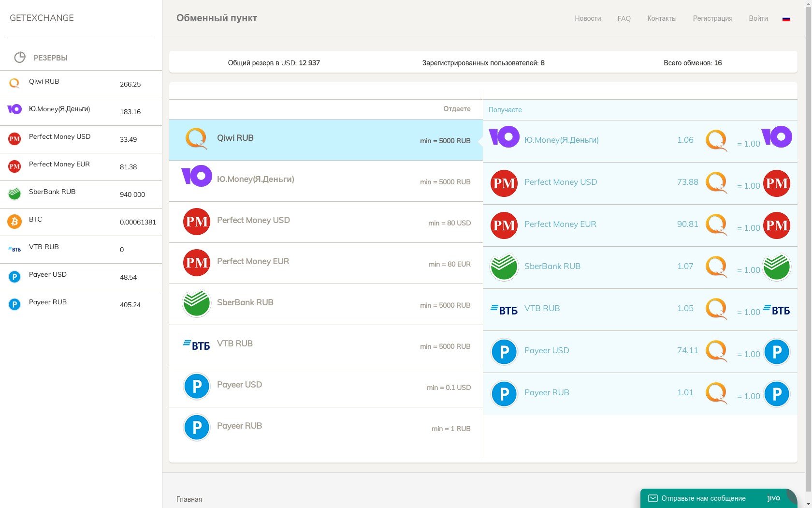
Task: Click the Perfect Money USD icon in the sidebar
Action: tap(14, 139)
